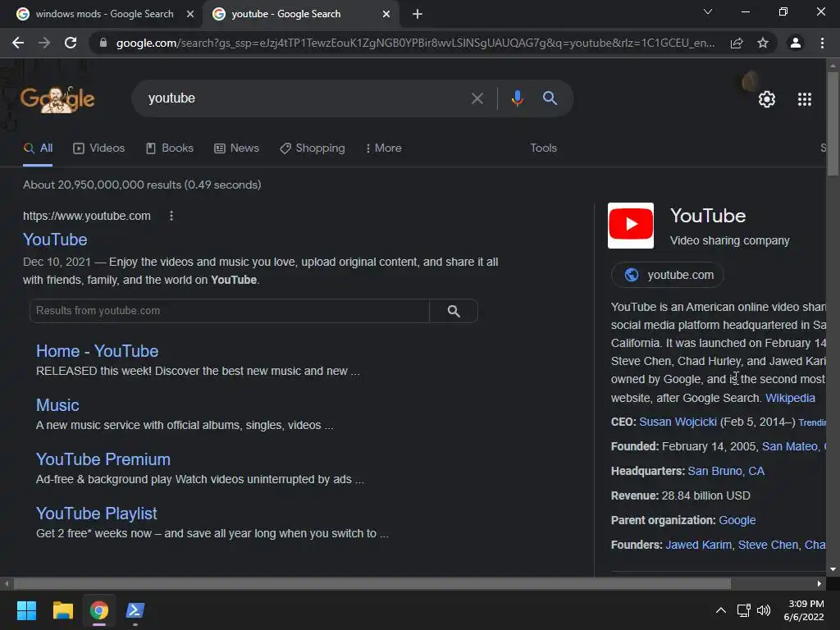Visit youtube.com from knowledge panel chip

(x=668, y=275)
